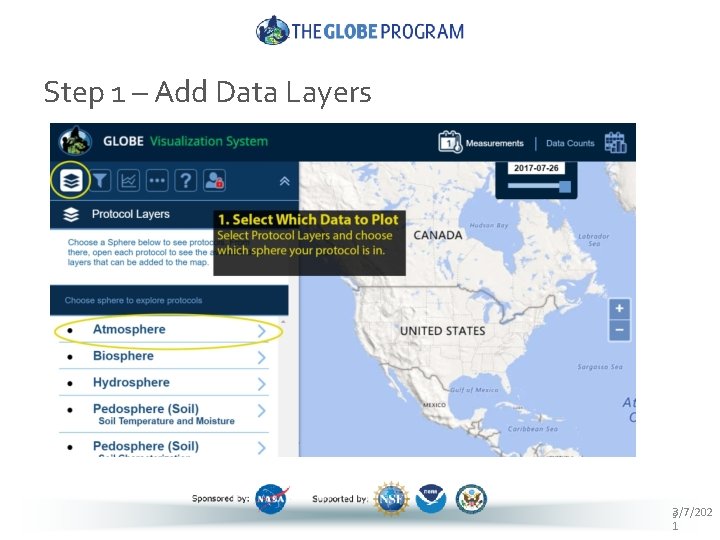Click the Protocol Layers panel header
The width and height of the screenshot is (720, 540).
(132, 214)
